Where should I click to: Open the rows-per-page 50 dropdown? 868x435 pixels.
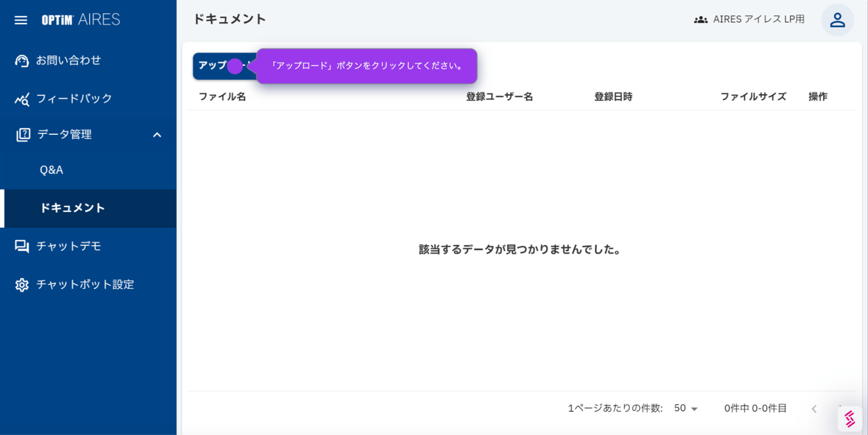685,408
